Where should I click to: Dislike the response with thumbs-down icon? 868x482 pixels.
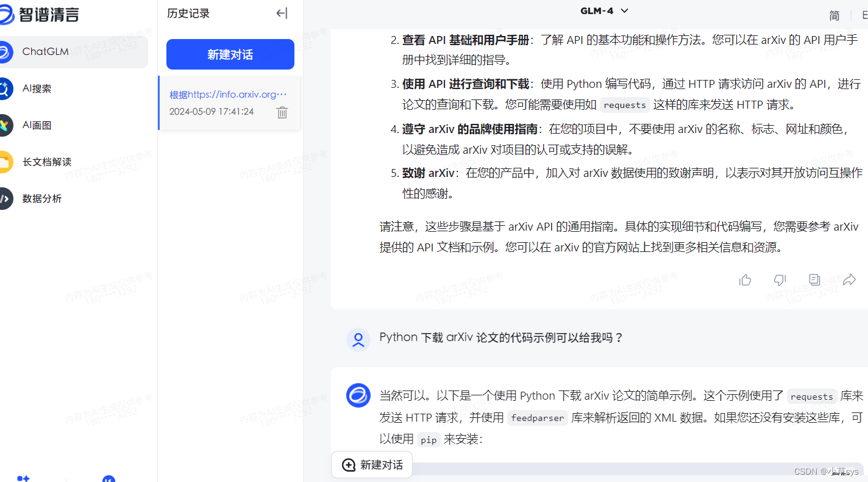tap(780, 280)
